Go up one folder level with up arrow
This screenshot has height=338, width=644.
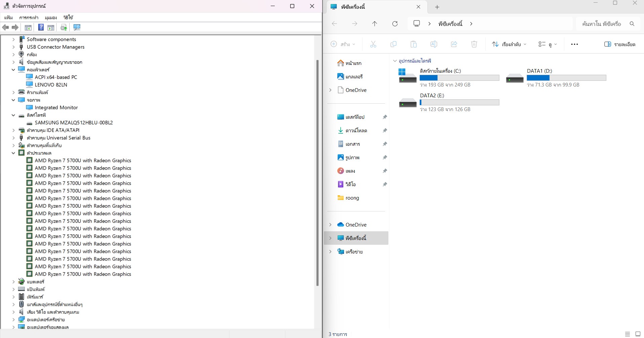coord(375,24)
